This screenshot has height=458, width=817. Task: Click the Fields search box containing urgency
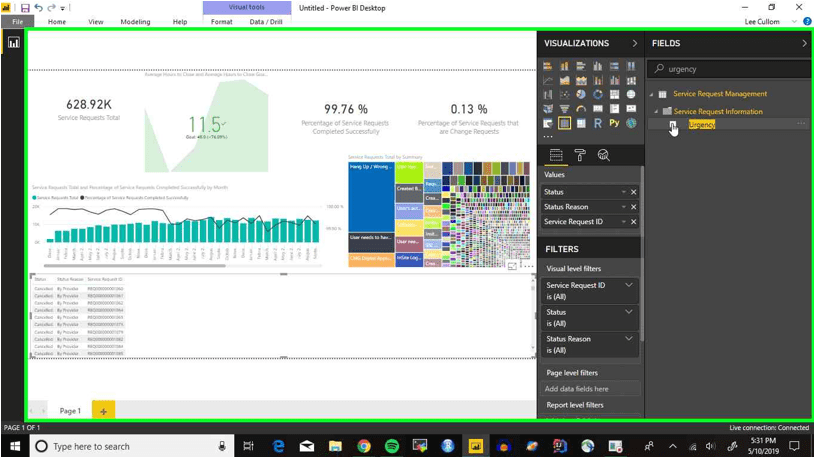coord(729,69)
